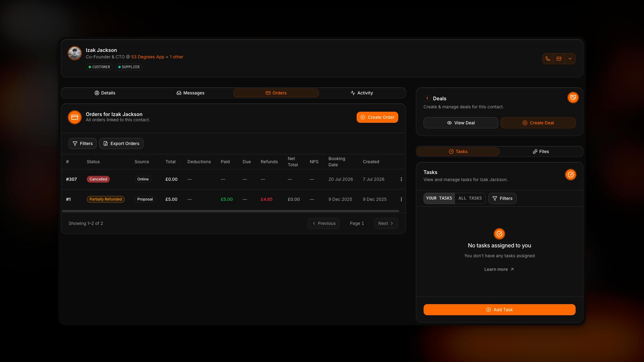
Task: Click the Previous page button
Action: pyautogui.click(x=324, y=224)
